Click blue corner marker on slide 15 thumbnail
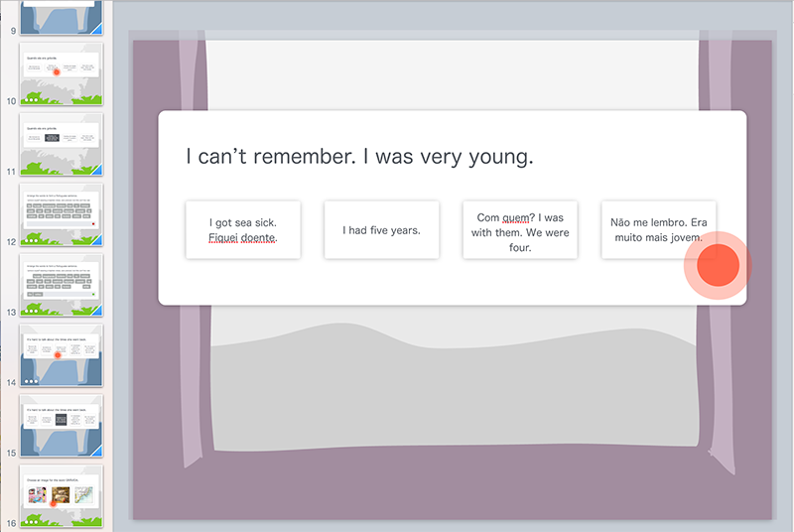The width and height of the screenshot is (794, 532). click(x=97, y=452)
